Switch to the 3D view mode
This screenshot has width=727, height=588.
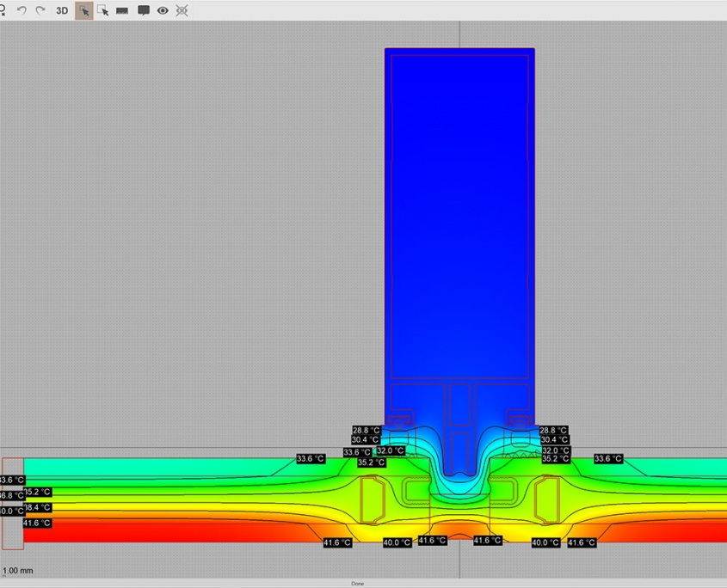point(61,10)
